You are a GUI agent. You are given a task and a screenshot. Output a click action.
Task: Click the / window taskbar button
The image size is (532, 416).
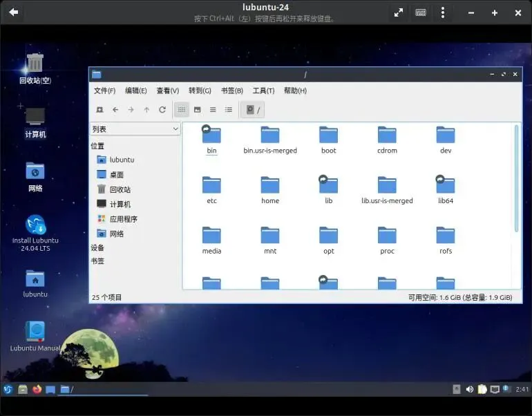[104, 389]
